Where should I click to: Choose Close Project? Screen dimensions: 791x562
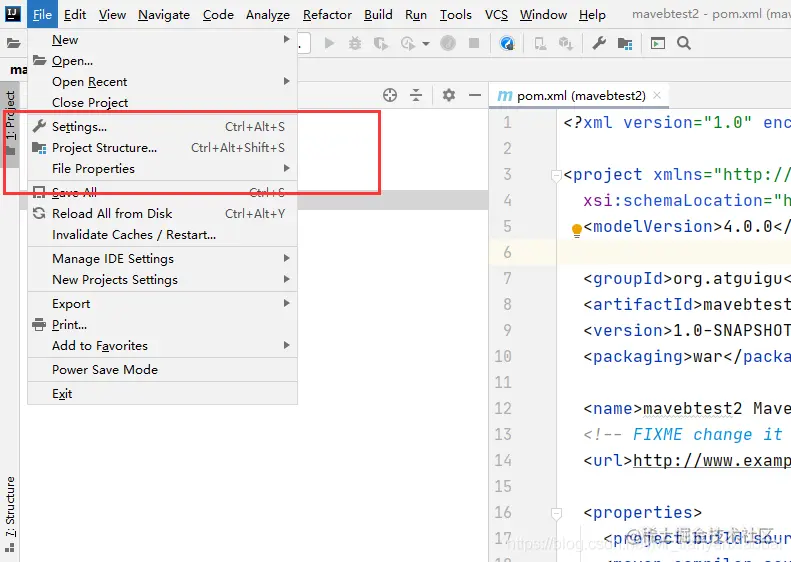(162, 102)
